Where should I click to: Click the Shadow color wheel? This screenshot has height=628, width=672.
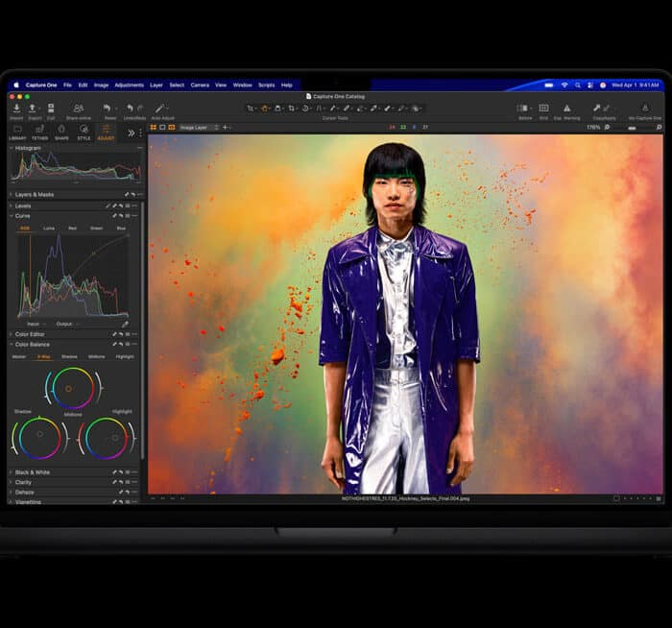[40, 438]
